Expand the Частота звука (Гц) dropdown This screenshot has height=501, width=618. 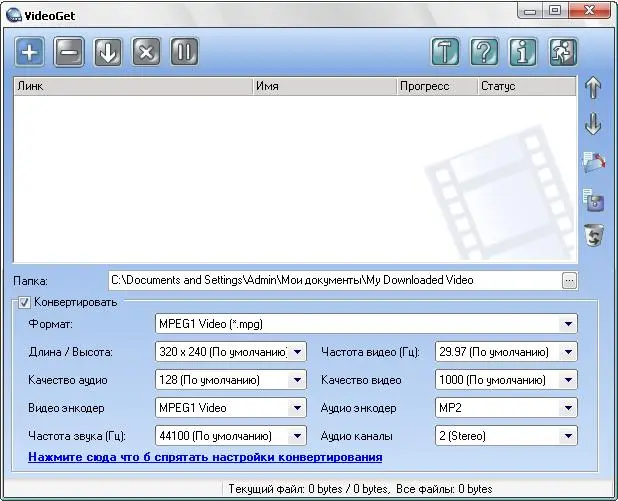click(298, 436)
